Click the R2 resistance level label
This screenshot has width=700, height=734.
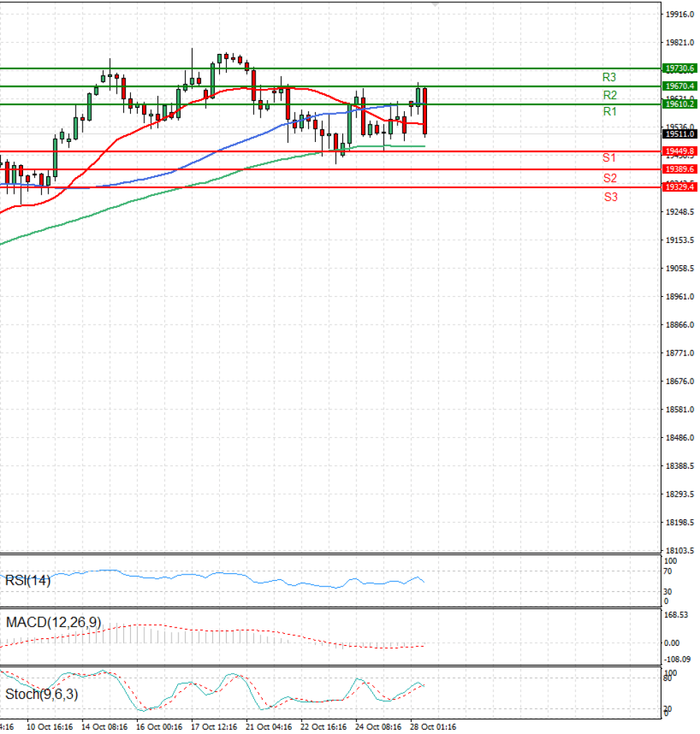pyautogui.click(x=610, y=95)
